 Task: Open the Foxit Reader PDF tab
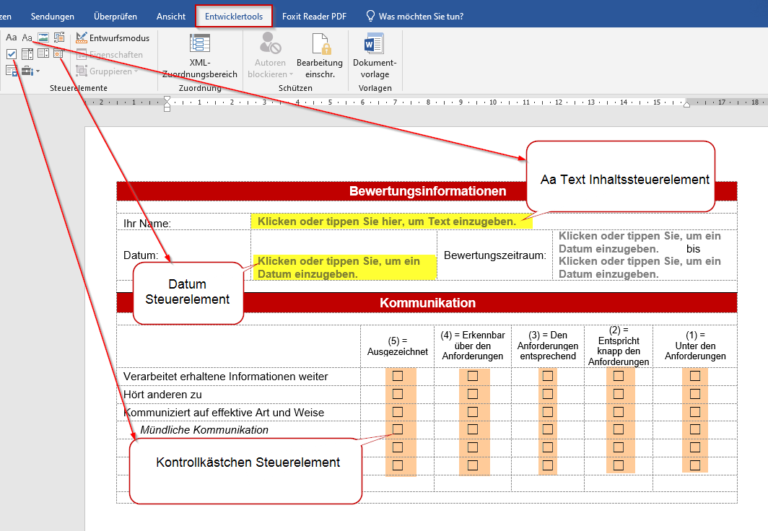pos(314,16)
